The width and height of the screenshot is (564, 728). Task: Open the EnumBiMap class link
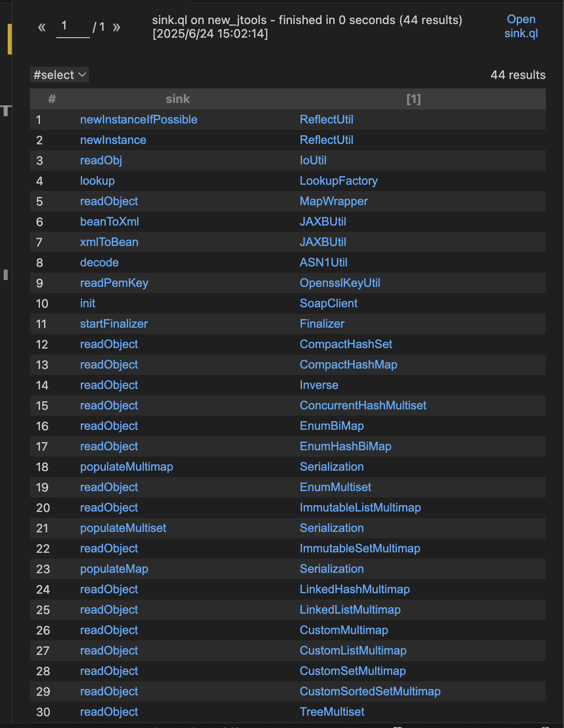[331, 426]
